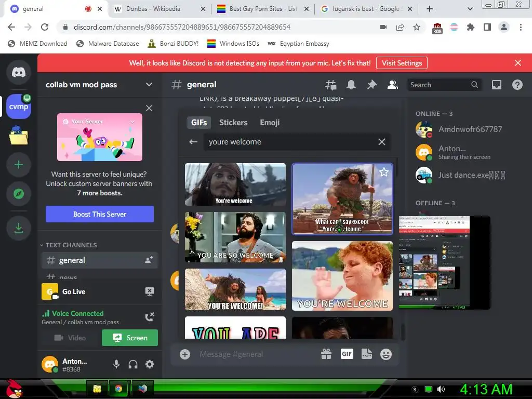Open the general text channel
The height and width of the screenshot is (399, 532).
pyautogui.click(x=99, y=260)
